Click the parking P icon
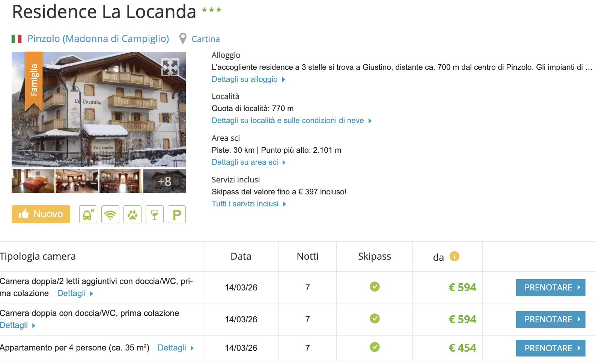Image resolution: width=596 pixels, height=364 pixels. coord(177,214)
